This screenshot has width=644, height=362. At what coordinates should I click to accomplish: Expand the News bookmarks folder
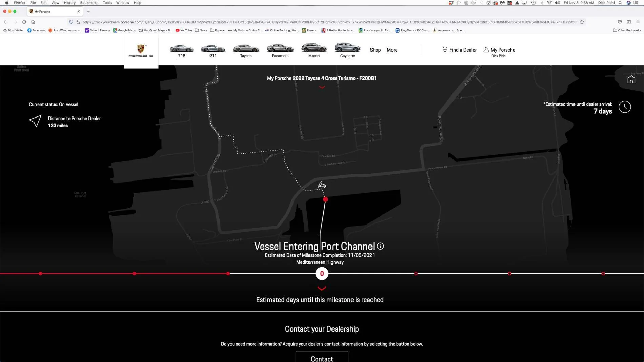[x=201, y=30]
